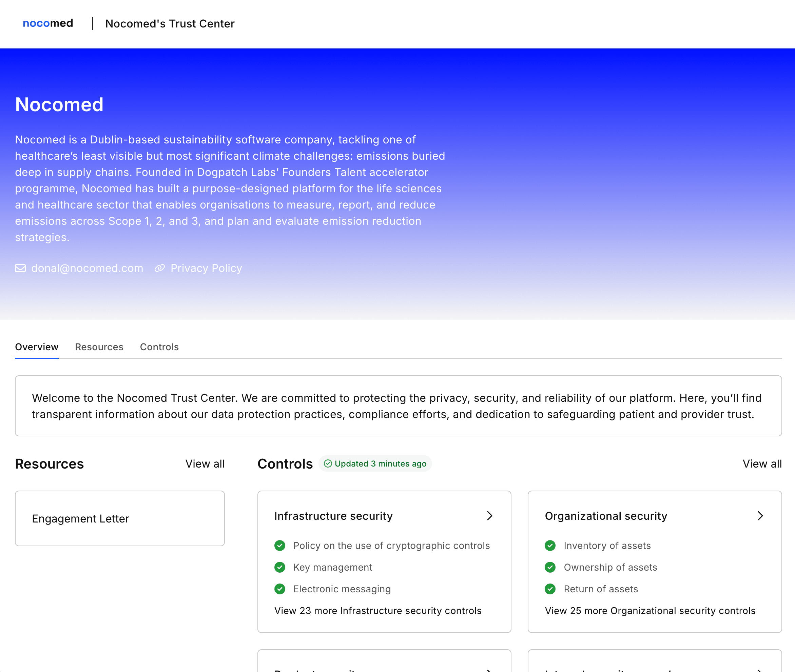This screenshot has height=672, width=795.
Task: Switch to the Overview tab
Action: coord(37,347)
